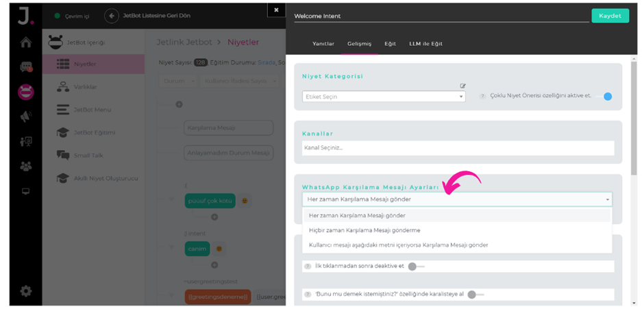
Task: Click the Kaydet button
Action: [610, 16]
